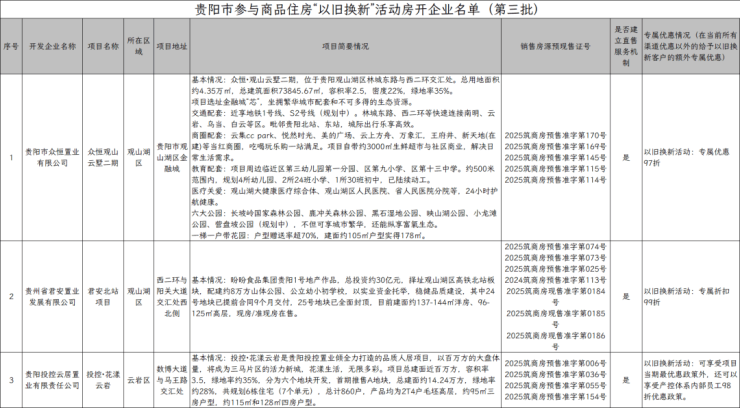The width and height of the screenshot is (740, 408).
Task: Click permit 2024筑商房预售准字第113号
Action: point(555,280)
